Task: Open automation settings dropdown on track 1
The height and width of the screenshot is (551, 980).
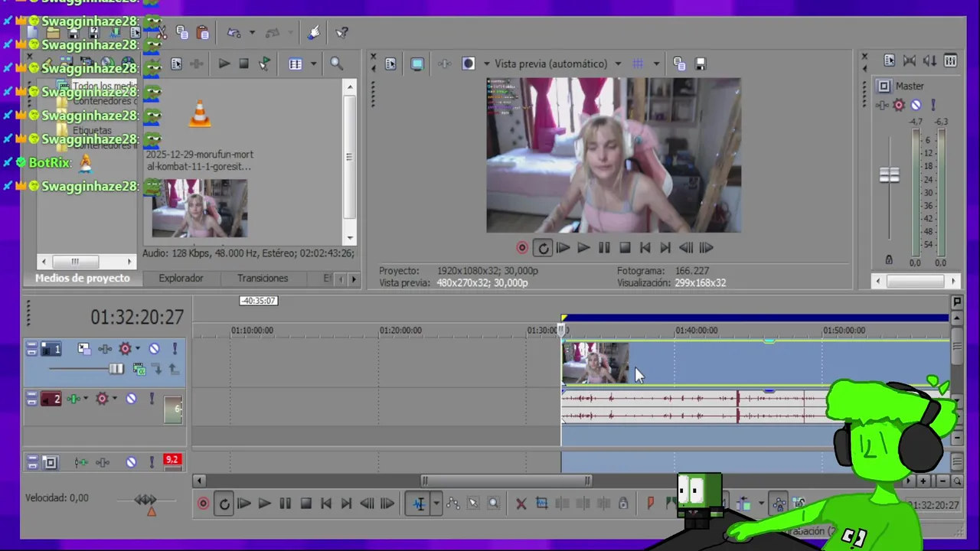Action: pos(137,349)
